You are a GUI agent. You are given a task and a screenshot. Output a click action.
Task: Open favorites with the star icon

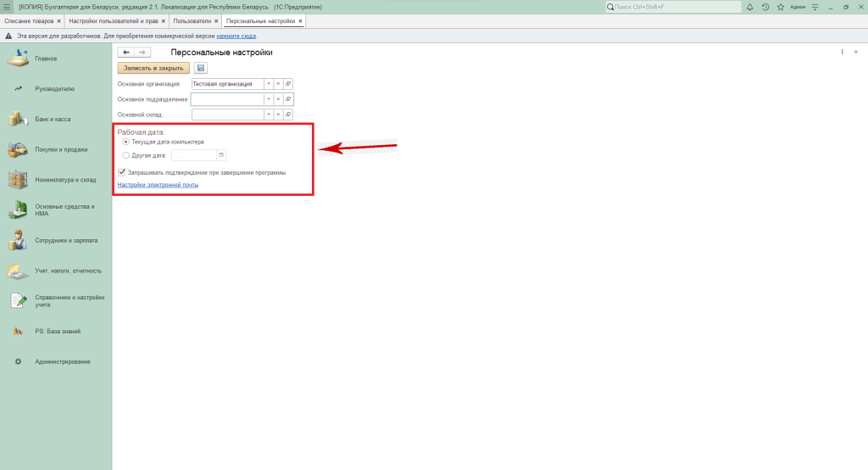click(781, 7)
